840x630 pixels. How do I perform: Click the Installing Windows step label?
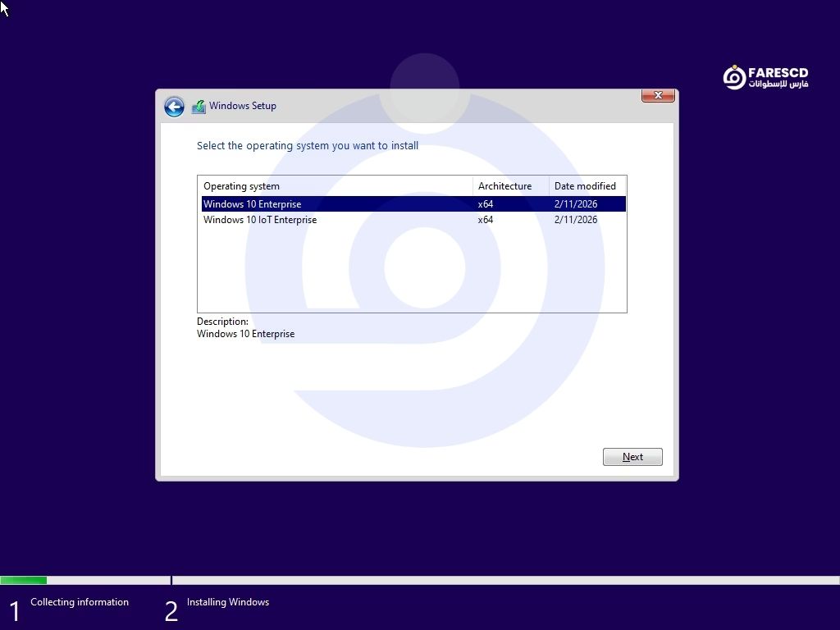pyautogui.click(x=228, y=602)
